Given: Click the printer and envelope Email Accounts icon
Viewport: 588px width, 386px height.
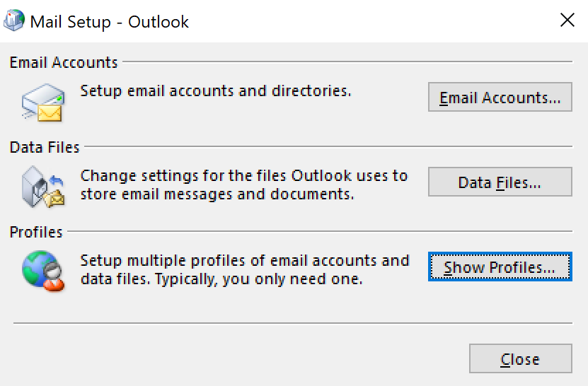Looking at the screenshot, I should point(42,103).
